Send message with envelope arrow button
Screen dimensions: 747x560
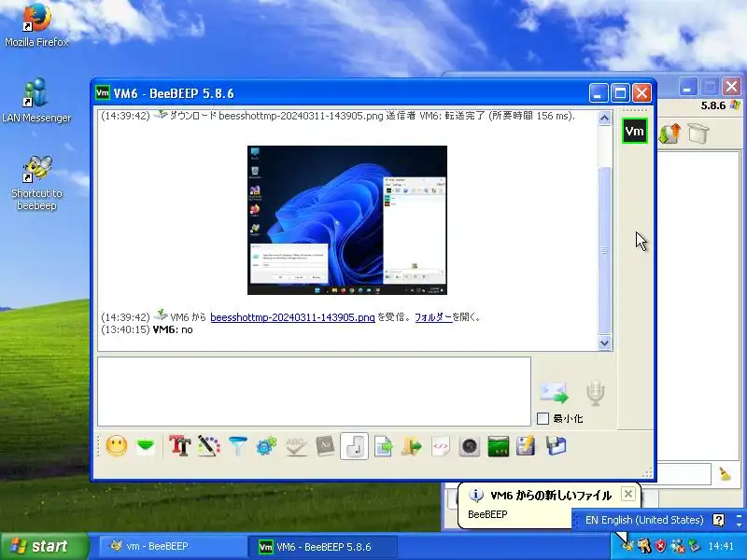tap(554, 393)
